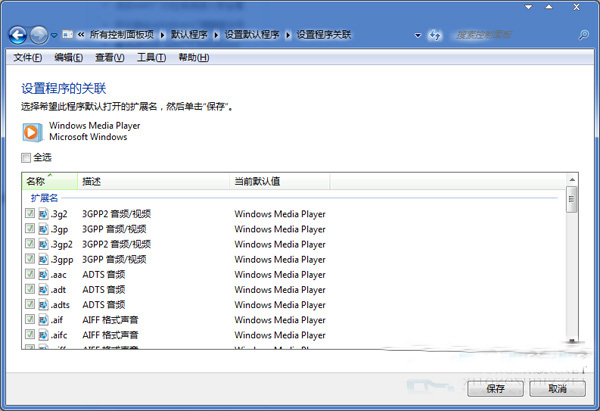Click the .3gp file type icon
600x411 pixels.
43,229
